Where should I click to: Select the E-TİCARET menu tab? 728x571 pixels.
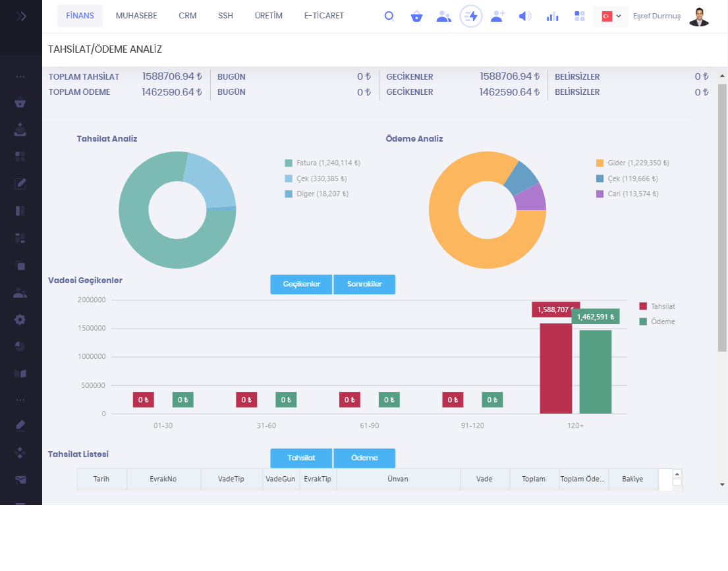click(x=323, y=16)
